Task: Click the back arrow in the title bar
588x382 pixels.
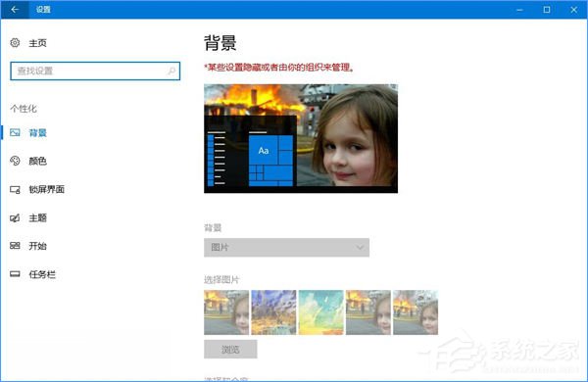Action: [15, 10]
